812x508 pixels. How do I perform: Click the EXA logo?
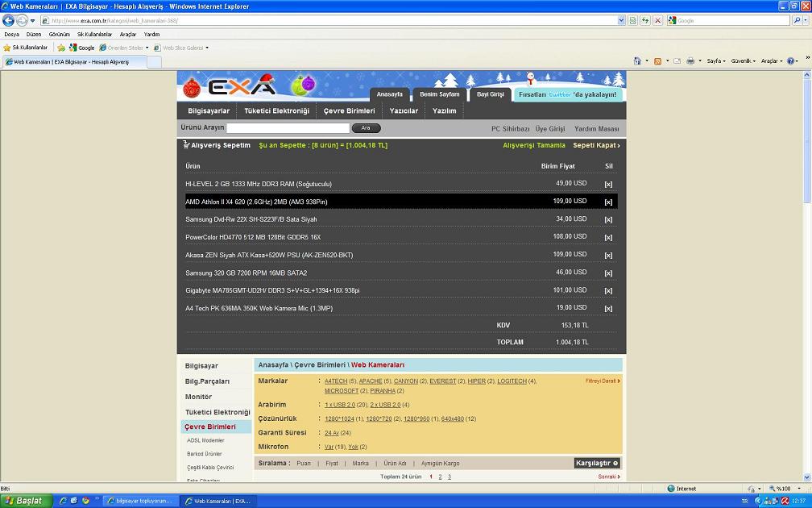tap(242, 86)
